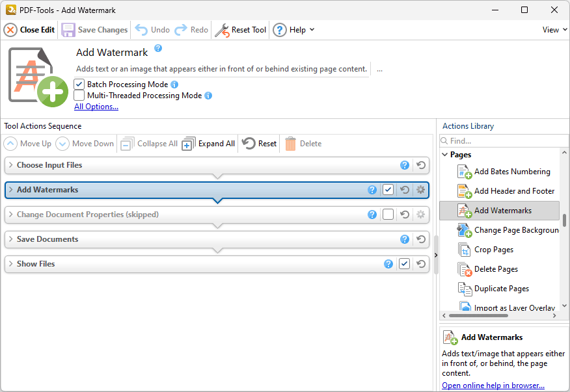Reset the Change Document Properties step

405,215
